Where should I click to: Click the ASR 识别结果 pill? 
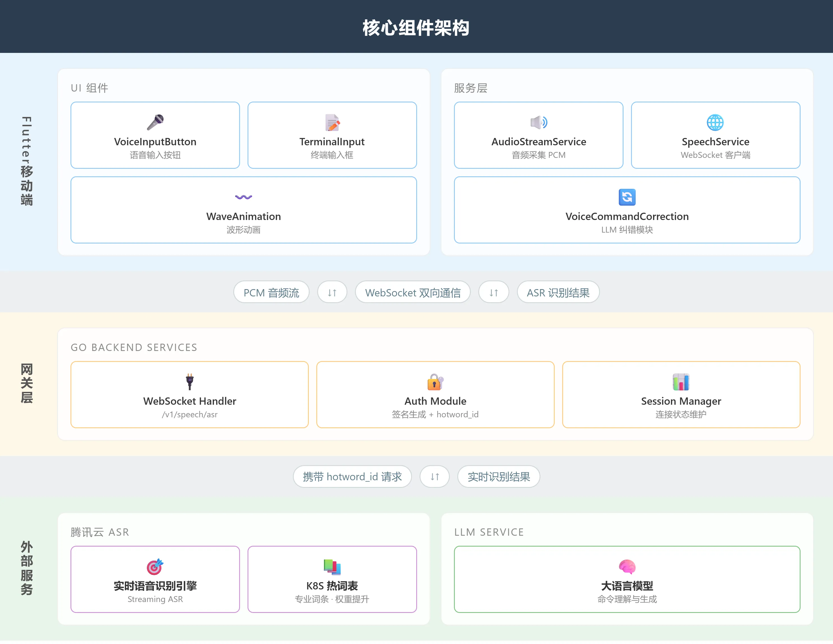(x=558, y=293)
